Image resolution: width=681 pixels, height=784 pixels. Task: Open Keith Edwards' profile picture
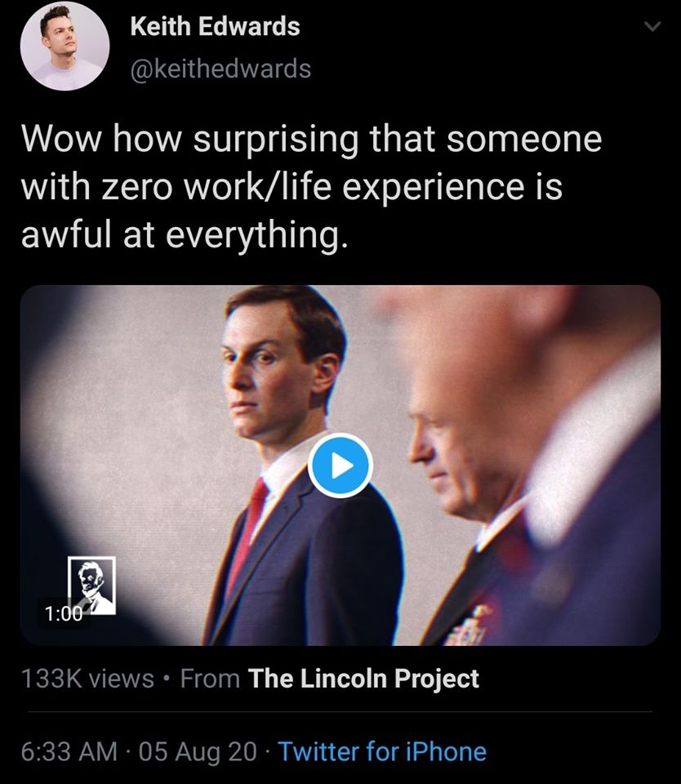click(65, 46)
